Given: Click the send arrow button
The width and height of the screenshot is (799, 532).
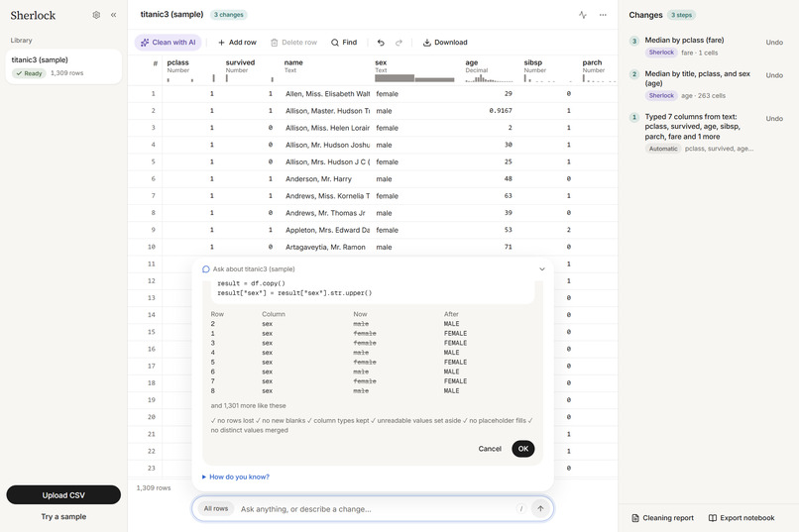Looking at the screenshot, I should (x=540, y=508).
